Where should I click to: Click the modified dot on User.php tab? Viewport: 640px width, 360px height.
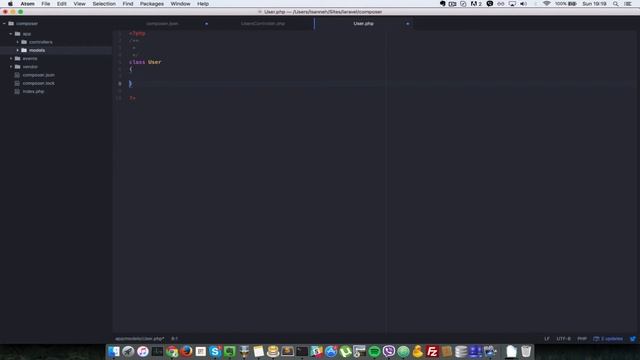coord(407,24)
